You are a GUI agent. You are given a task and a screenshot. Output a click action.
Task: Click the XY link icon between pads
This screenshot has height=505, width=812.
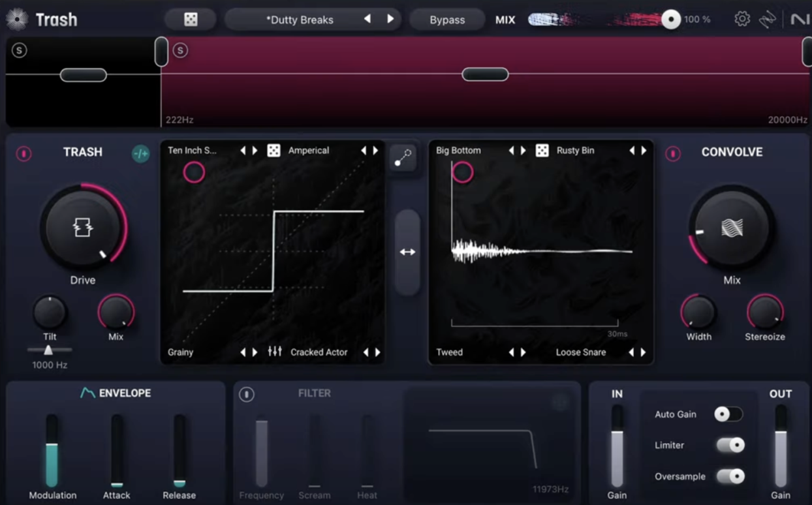click(403, 157)
